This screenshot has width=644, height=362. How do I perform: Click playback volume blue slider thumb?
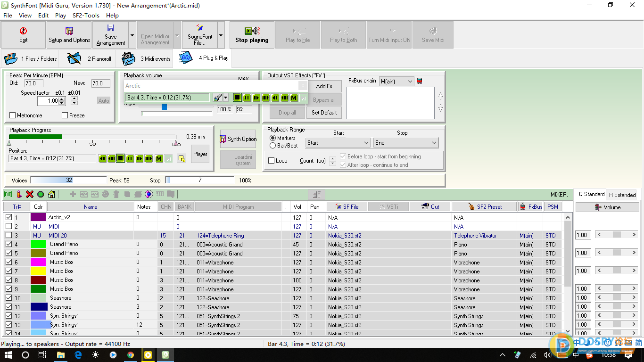[x=164, y=107]
